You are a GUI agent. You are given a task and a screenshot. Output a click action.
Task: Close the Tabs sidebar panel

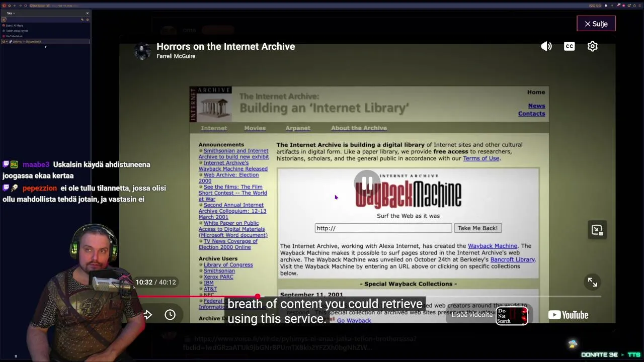pyautogui.click(x=87, y=13)
